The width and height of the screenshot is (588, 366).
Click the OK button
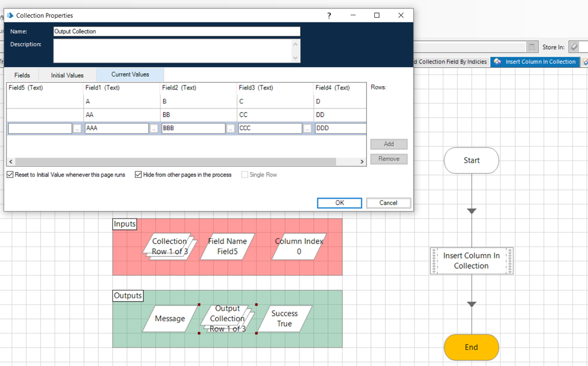pos(339,203)
